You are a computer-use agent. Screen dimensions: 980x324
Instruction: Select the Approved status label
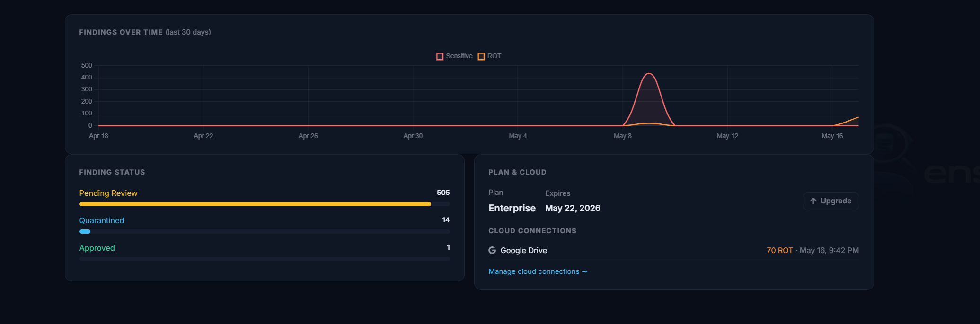click(x=97, y=248)
